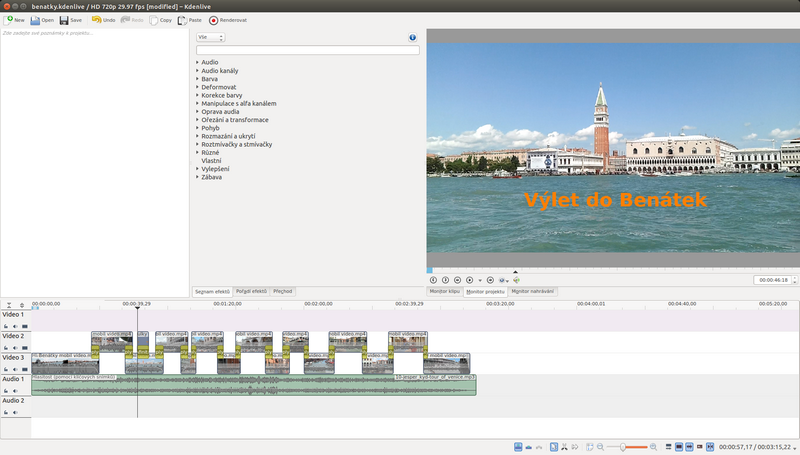This screenshot has width=800, height=455.
Task: Mute the Audio 1 track
Action: tap(15, 390)
